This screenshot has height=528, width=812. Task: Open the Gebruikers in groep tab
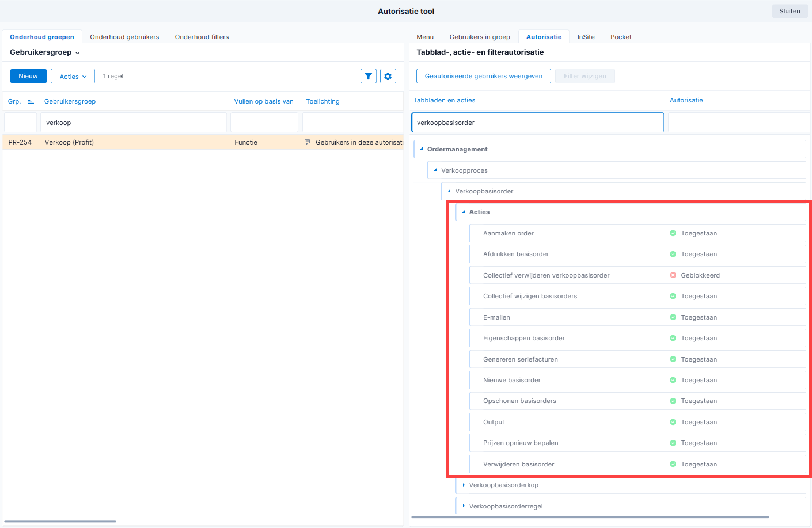coord(480,37)
